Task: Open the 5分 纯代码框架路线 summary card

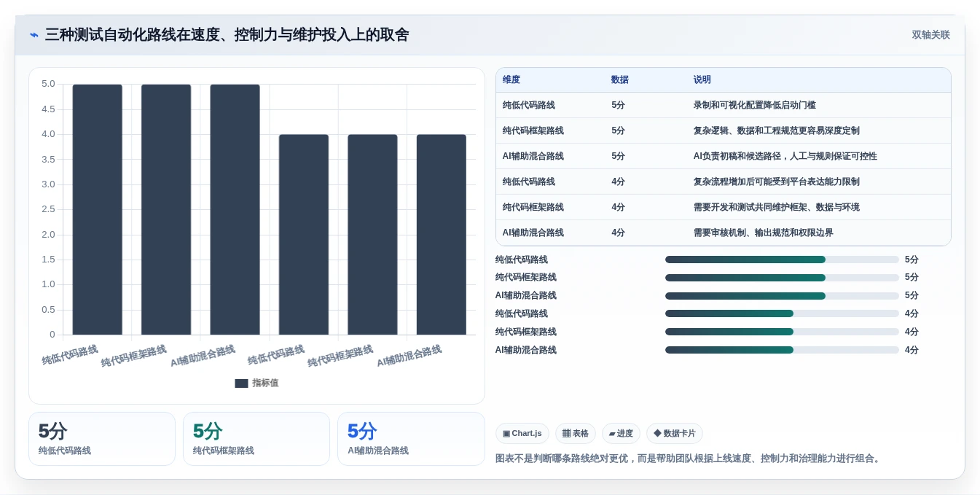Action: (256, 439)
